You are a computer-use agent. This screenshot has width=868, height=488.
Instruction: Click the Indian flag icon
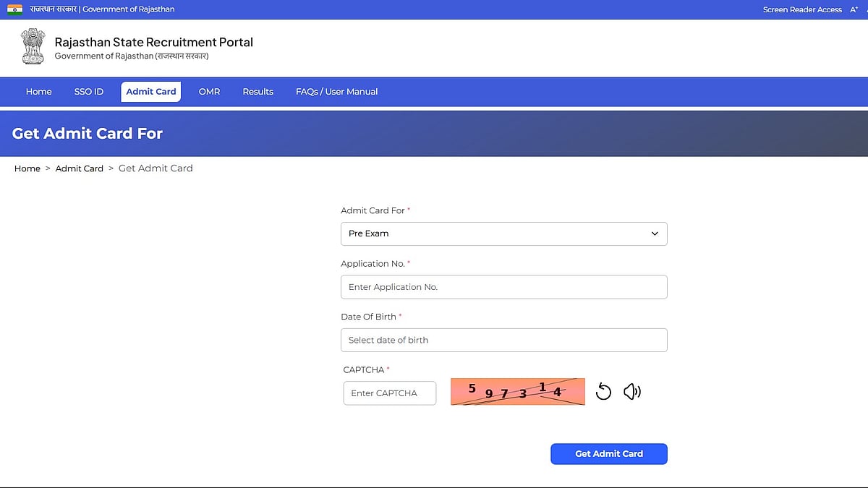[x=15, y=9]
